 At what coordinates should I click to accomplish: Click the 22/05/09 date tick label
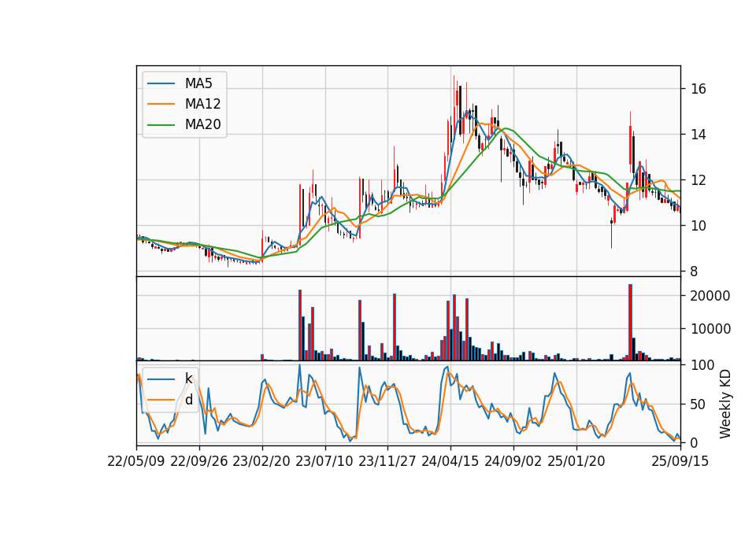pyautogui.click(x=136, y=461)
